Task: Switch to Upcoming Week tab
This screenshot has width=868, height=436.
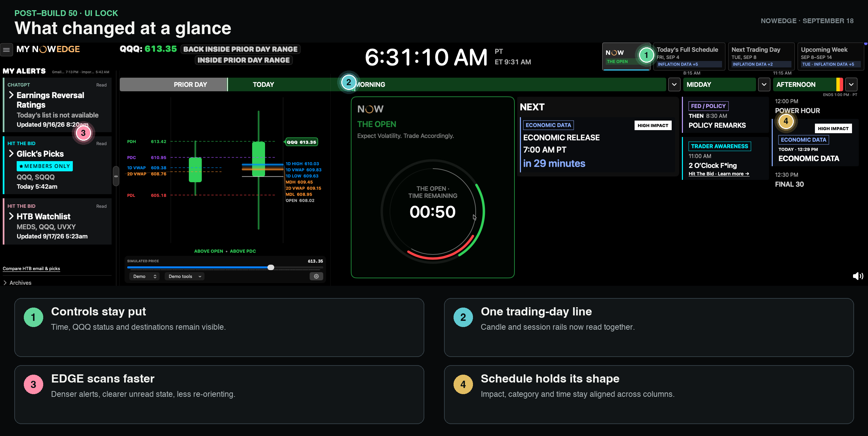Action: click(x=831, y=57)
